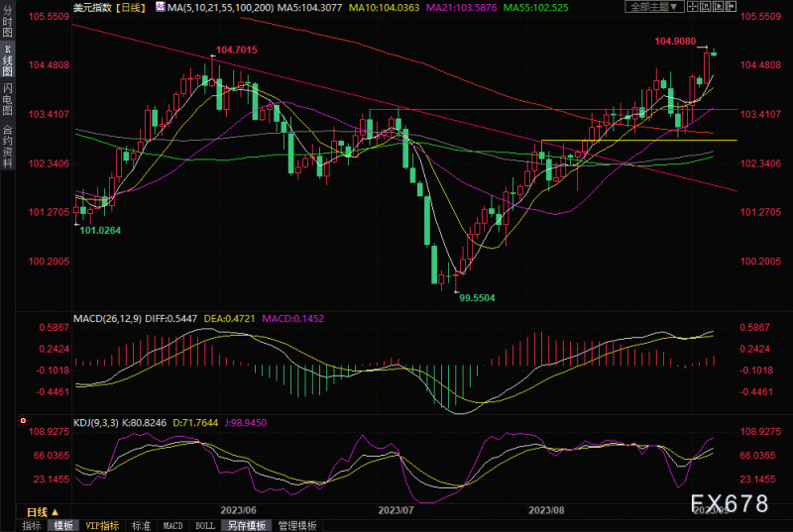Click the chart playback icon
Viewport: 793px width, 532px height.
pyautogui.click(x=718, y=7)
